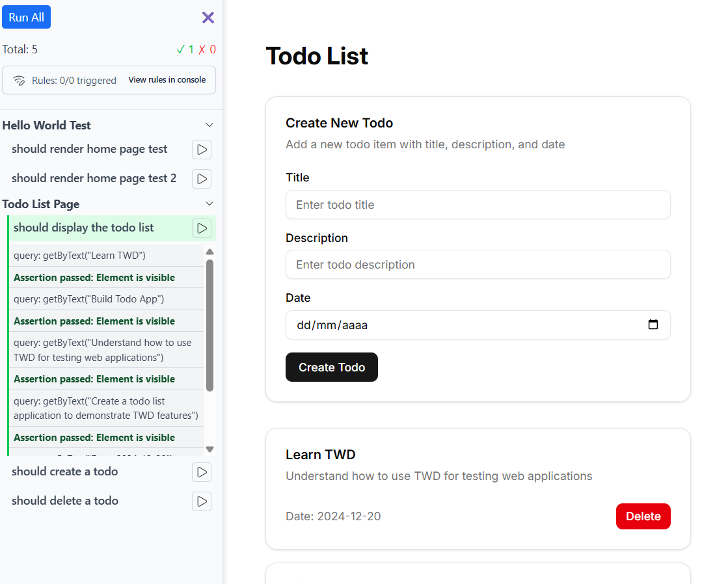The width and height of the screenshot is (728, 584).
Task: Close the TWD test sidebar
Action: pyautogui.click(x=208, y=18)
